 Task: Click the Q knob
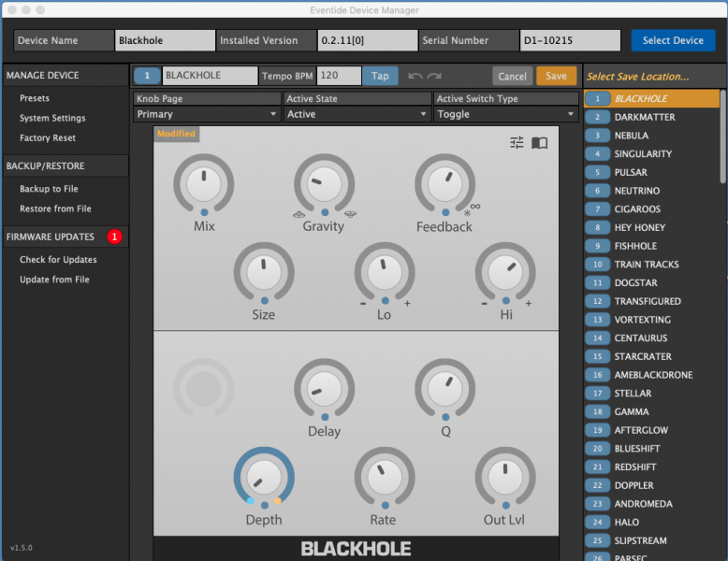(444, 388)
